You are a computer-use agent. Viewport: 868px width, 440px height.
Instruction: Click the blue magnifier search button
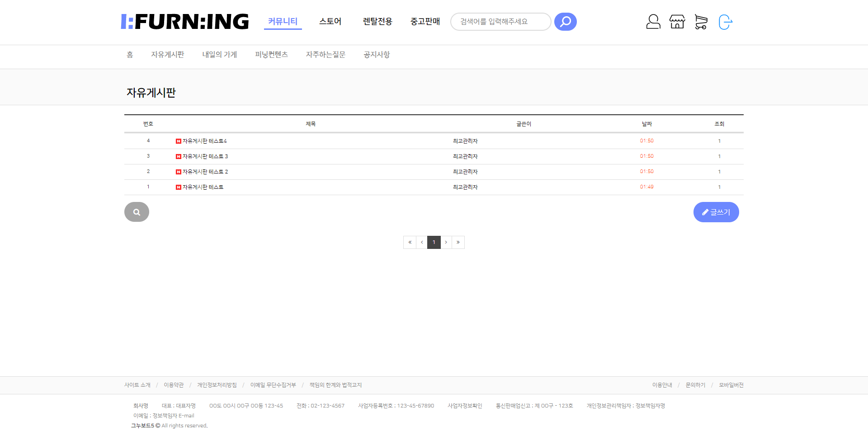click(x=565, y=22)
